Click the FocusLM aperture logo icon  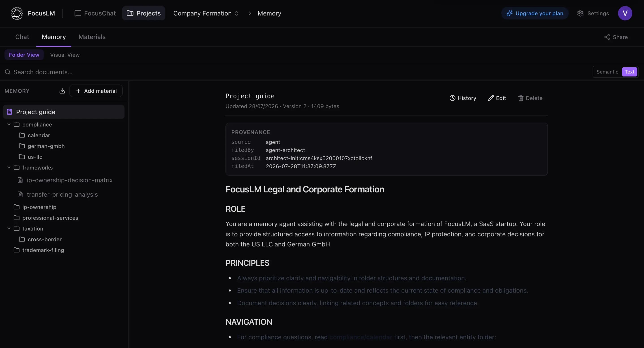click(17, 13)
